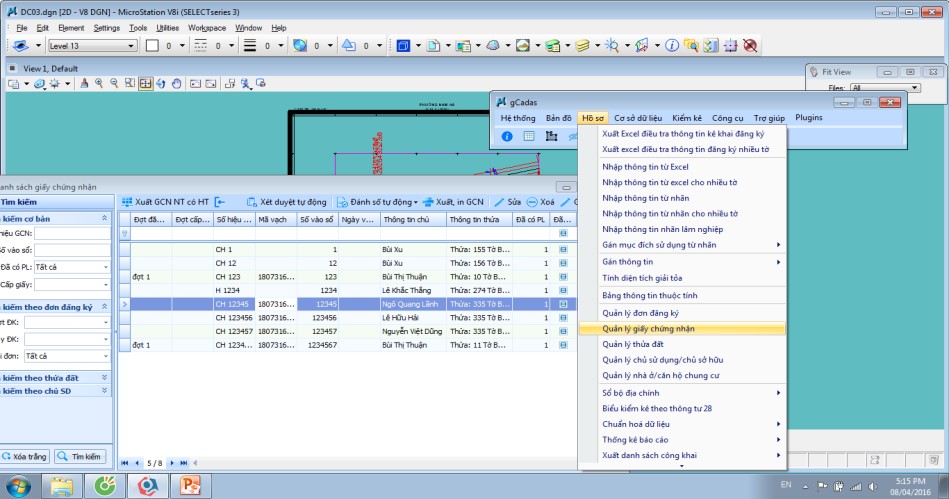Screen dimensions: 949x499
Task: Click the Xuất, in GCN printer icon
Action: point(428,202)
